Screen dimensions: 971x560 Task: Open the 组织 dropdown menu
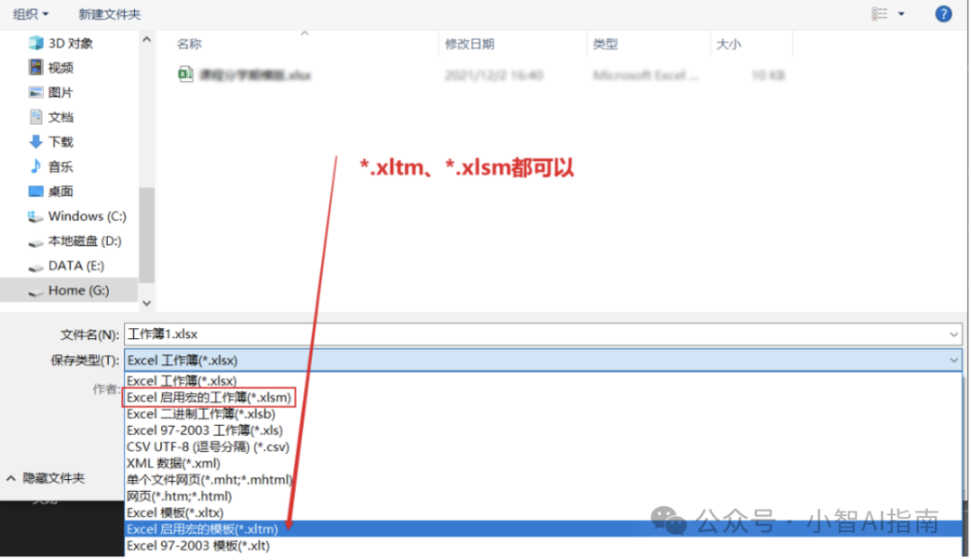click(31, 13)
